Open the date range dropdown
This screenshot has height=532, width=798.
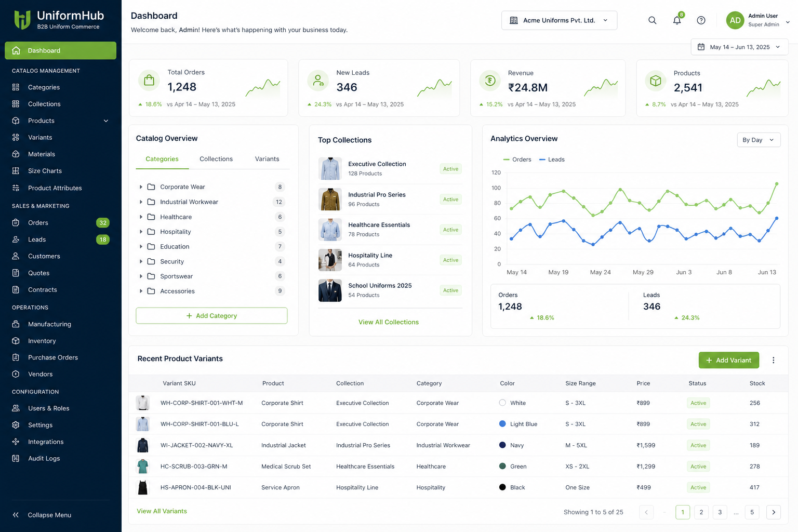(x=739, y=47)
